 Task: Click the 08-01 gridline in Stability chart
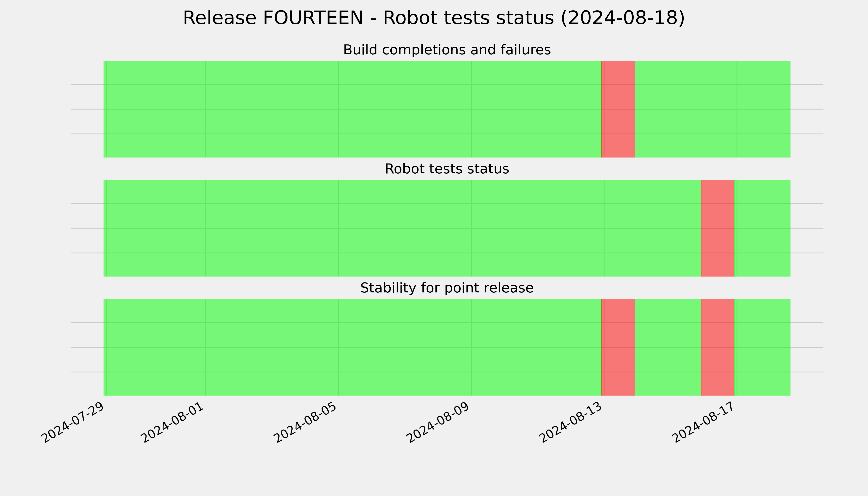[206, 347]
